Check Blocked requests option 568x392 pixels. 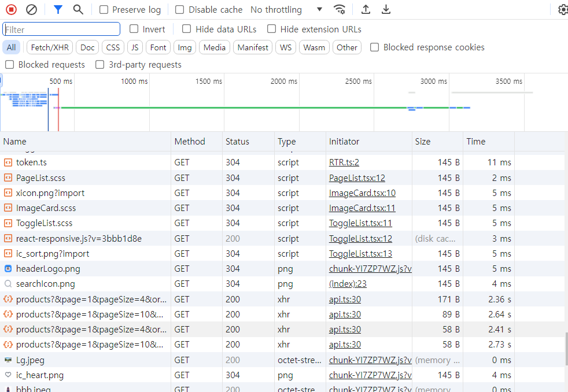coord(9,64)
